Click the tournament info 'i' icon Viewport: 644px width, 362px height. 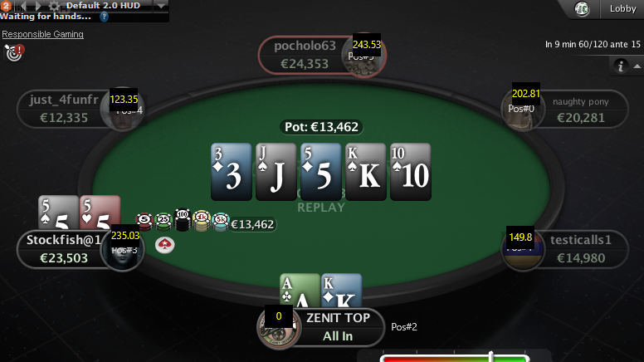click(x=621, y=66)
